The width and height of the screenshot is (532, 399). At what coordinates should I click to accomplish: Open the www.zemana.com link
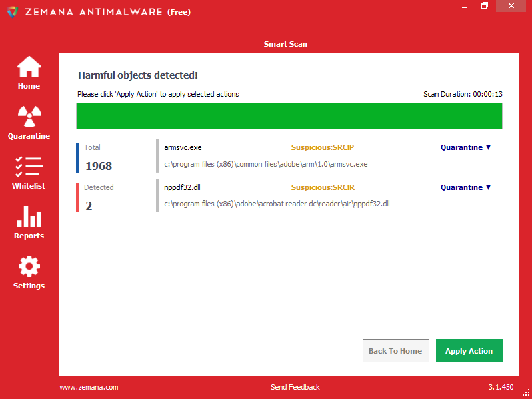(89, 387)
